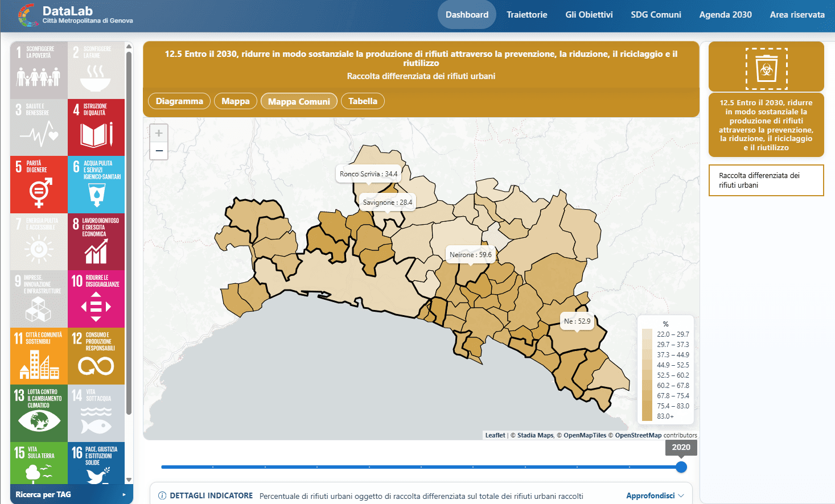Screen dimensions: 835x504
Task: Open the OpenMapTiles attribution link
Action: pos(585,435)
